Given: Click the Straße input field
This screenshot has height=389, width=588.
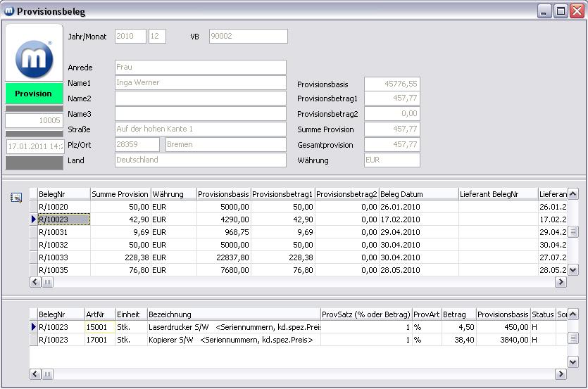Looking at the screenshot, I should coord(201,129).
